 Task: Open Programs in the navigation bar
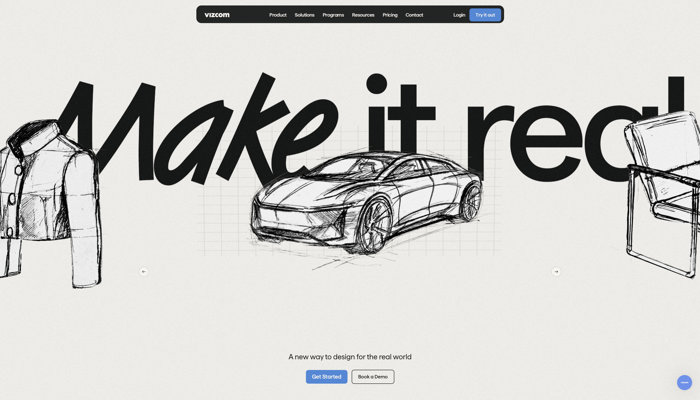pyautogui.click(x=333, y=15)
